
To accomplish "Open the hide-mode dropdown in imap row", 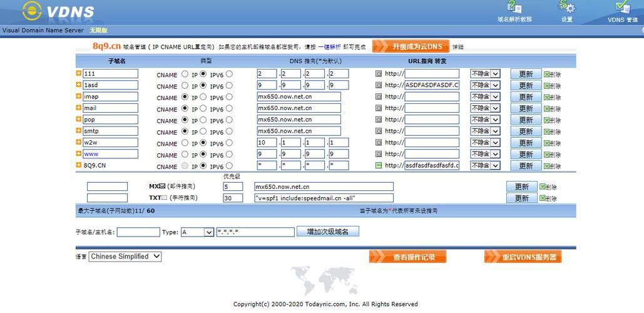I will (485, 97).
